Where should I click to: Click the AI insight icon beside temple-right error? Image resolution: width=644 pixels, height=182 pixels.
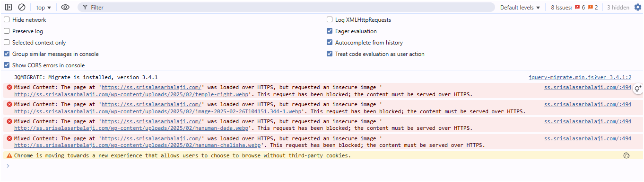click(x=638, y=88)
